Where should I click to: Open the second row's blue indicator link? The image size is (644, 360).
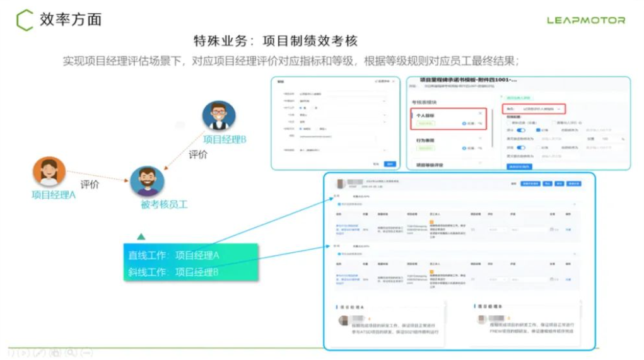click(347, 279)
